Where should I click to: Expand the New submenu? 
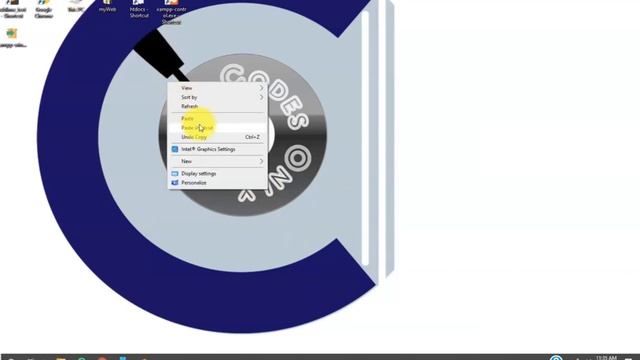pyautogui.click(x=218, y=161)
